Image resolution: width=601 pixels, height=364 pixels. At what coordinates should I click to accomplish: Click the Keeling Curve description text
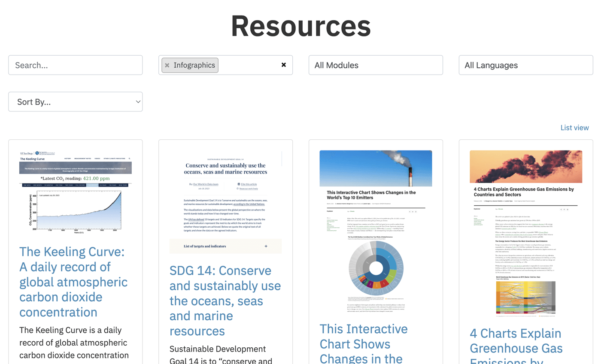click(74, 343)
